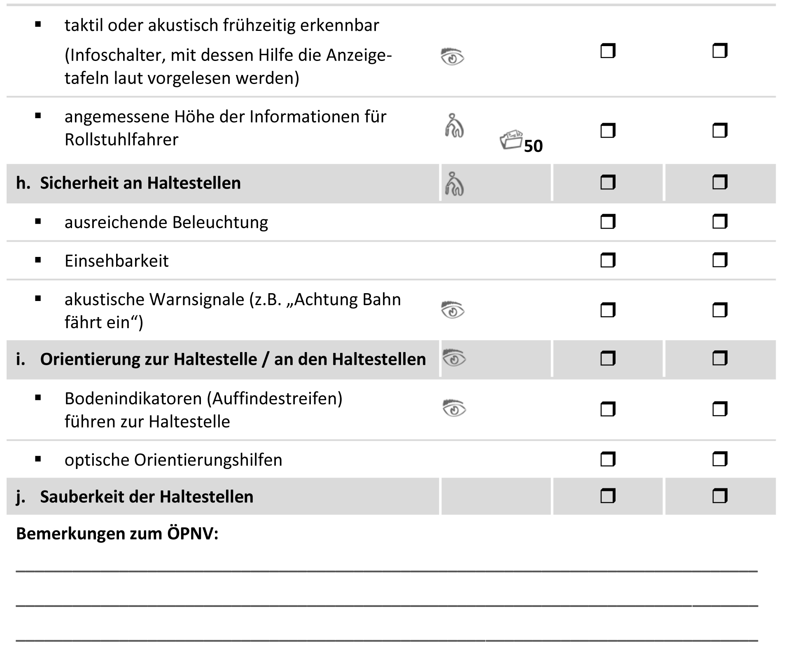Click eye icon next to akustische Warnsignale
The image size is (793, 672).
[452, 310]
